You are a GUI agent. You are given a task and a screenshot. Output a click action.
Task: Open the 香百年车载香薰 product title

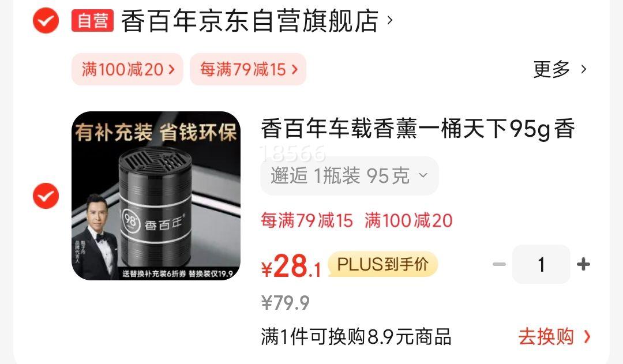click(x=418, y=129)
